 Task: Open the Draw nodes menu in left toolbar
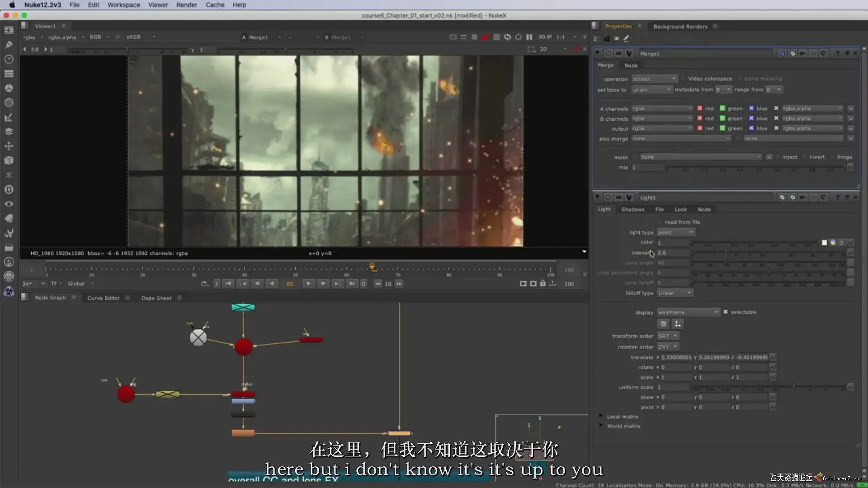point(9,45)
